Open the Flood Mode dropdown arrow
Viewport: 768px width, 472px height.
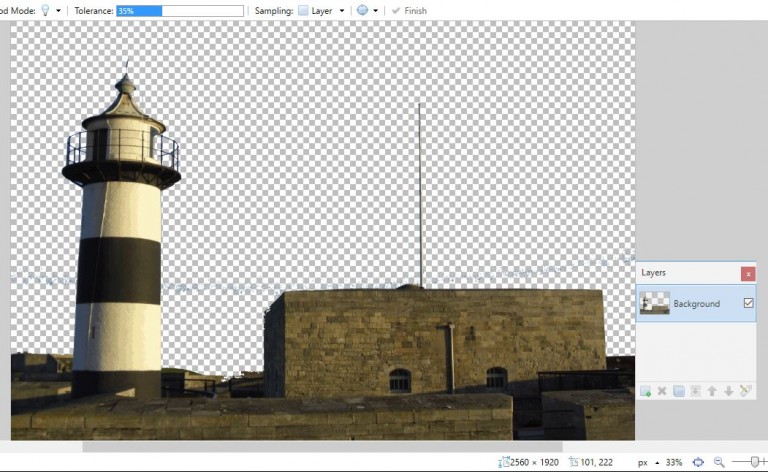(58, 11)
